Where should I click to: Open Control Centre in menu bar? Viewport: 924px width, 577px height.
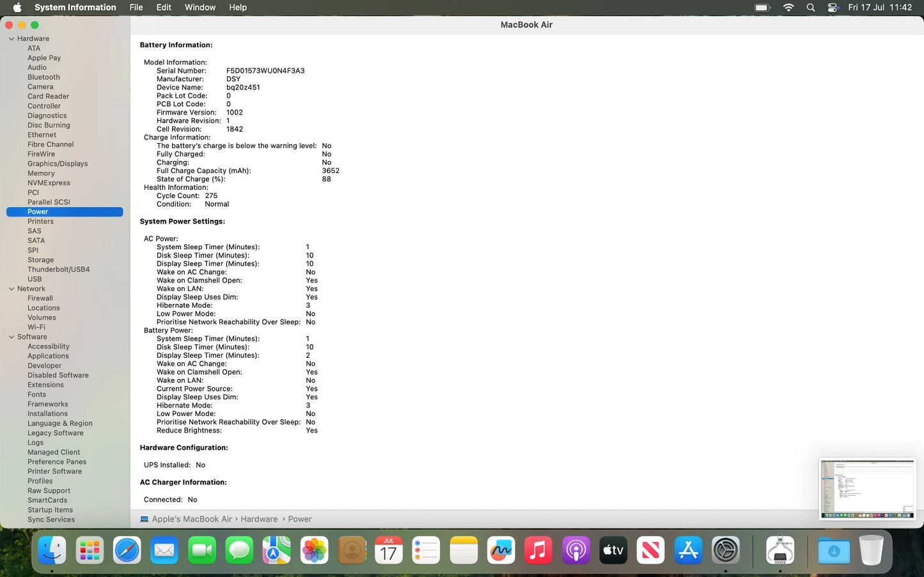833,8
